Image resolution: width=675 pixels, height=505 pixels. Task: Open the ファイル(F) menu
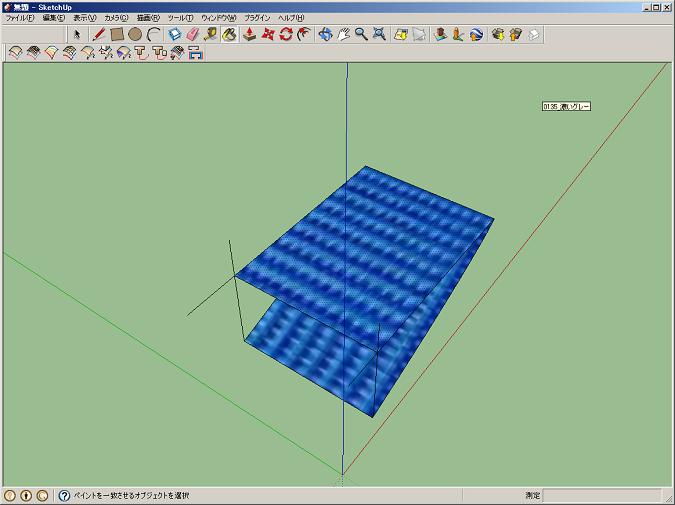(x=19, y=18)
